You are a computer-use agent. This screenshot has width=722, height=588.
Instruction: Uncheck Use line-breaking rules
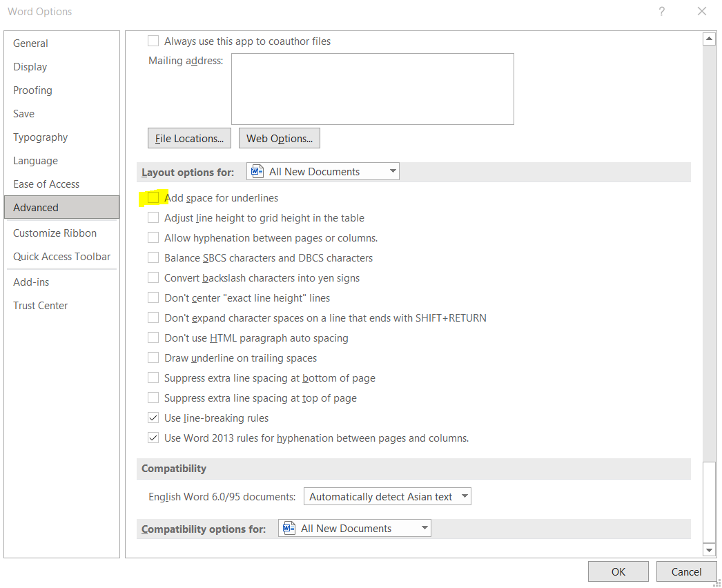click(x=153, y=418)
